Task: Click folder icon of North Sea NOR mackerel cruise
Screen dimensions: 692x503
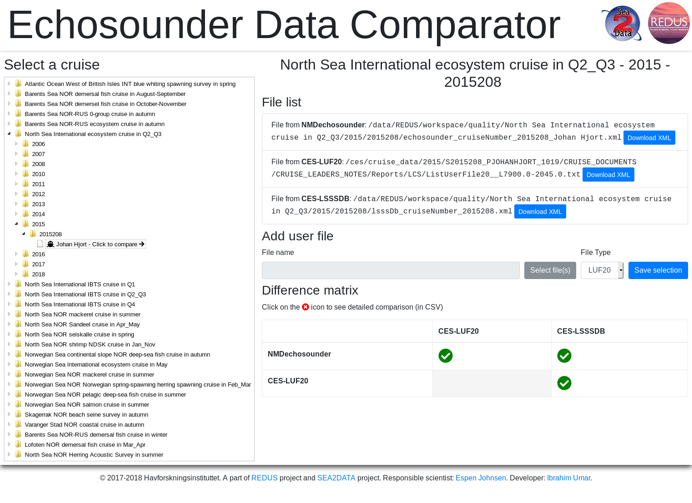Action: pyautogui.click(x=18, y=314)
